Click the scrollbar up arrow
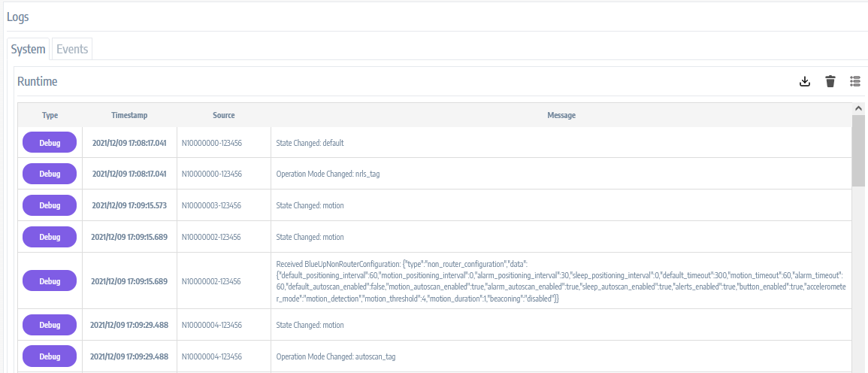This screenshot has height=373, width=868. (858, 108)
